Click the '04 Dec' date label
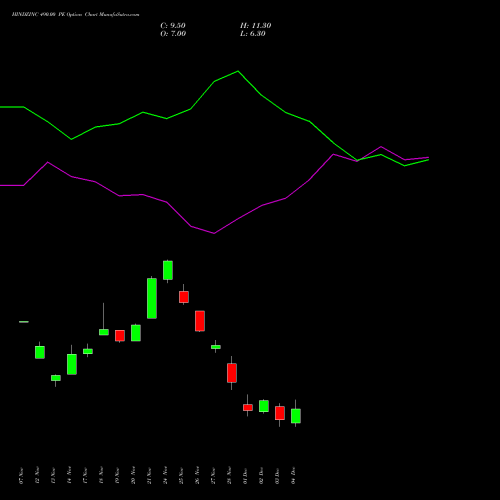Screen dimensions: 500x500 coord(293,475)
